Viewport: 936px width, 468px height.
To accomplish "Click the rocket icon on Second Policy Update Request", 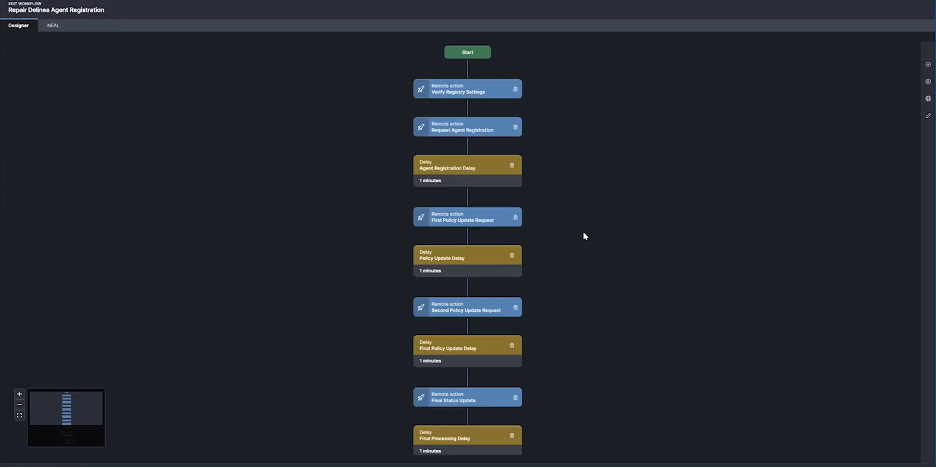I will pos(421,307).
